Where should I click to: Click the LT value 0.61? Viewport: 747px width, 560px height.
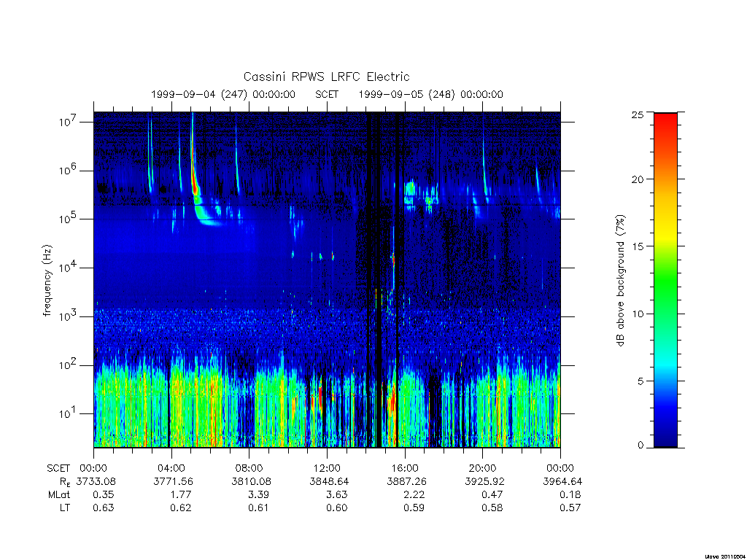[258, 508]
